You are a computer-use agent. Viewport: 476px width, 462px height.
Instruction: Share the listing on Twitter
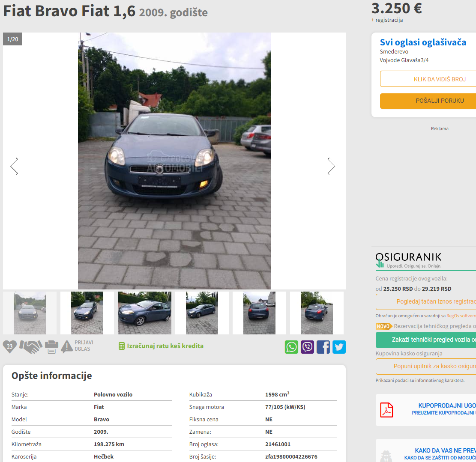pos(339,347)
